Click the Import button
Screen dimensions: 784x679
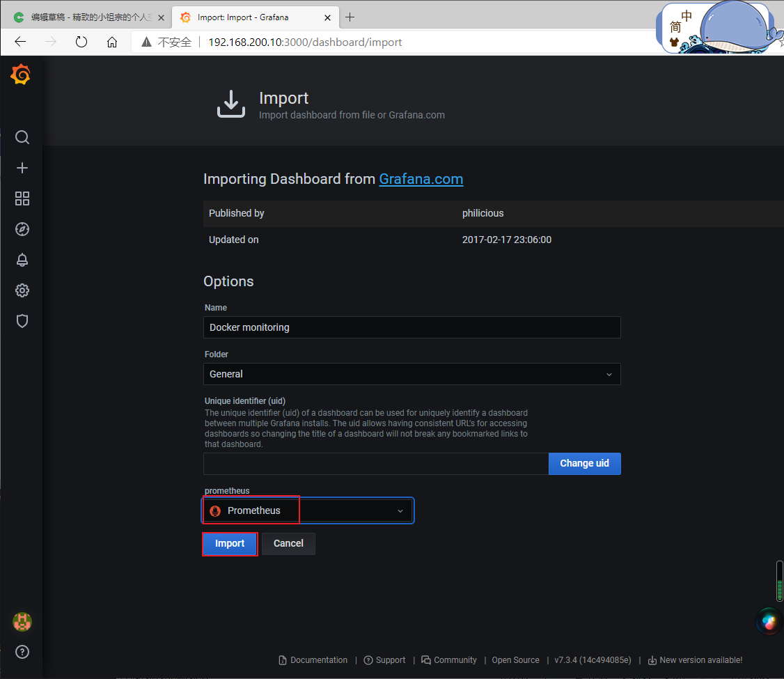tap(230, 543)
